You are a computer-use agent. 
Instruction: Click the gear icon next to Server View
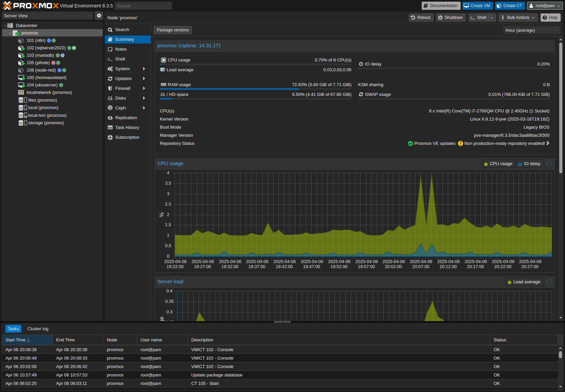coord(99,16)
